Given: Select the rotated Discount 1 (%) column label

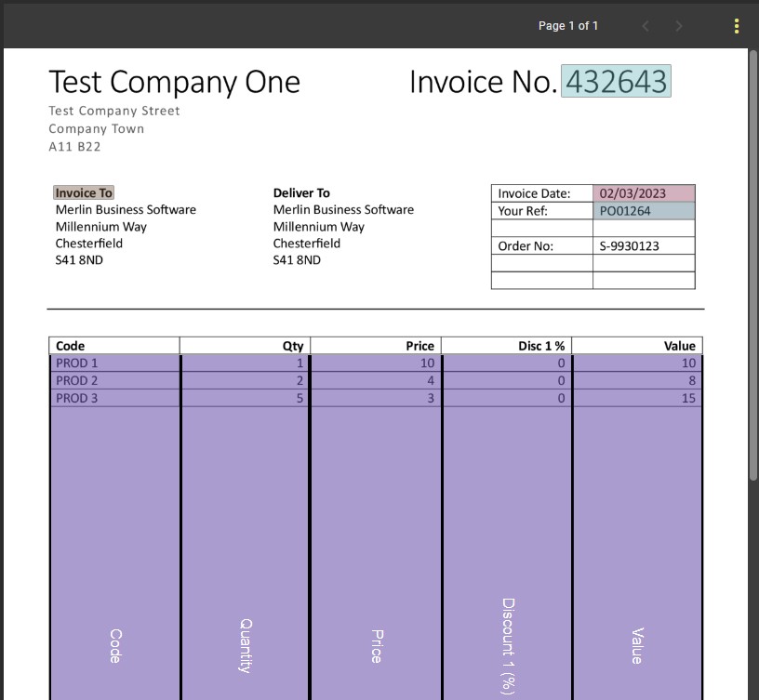Looking at the screenshot, I should click(x=508, y=644).
